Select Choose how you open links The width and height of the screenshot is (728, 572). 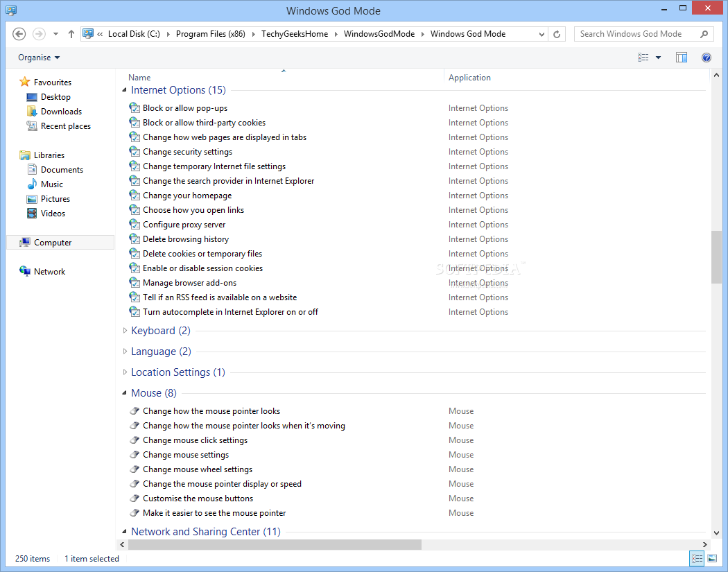pos(193,210)
